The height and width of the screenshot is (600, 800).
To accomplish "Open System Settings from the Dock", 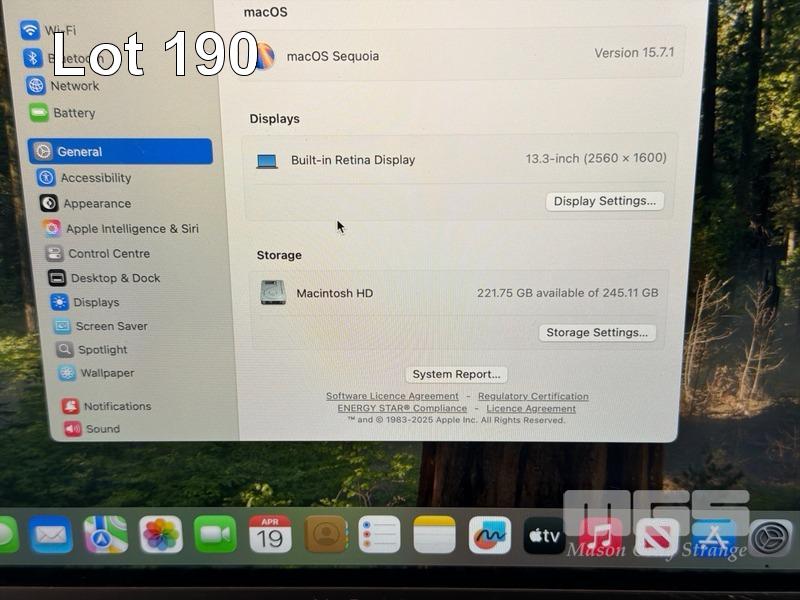I will [770, 537].
